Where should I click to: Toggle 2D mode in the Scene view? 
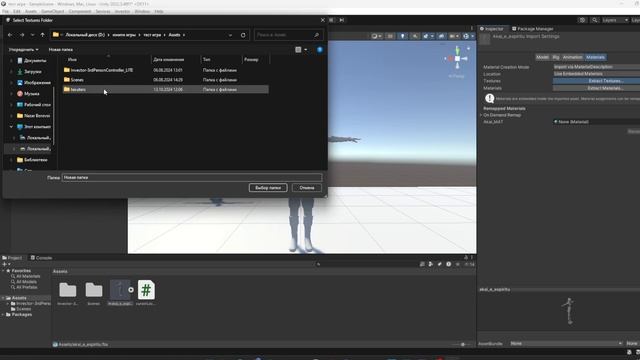coord(390,36)
